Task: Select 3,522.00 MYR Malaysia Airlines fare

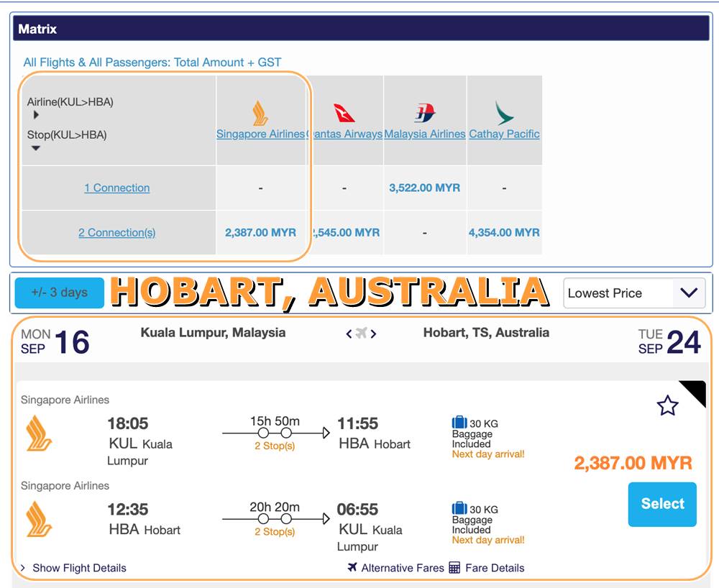Action: pos(425,188)
